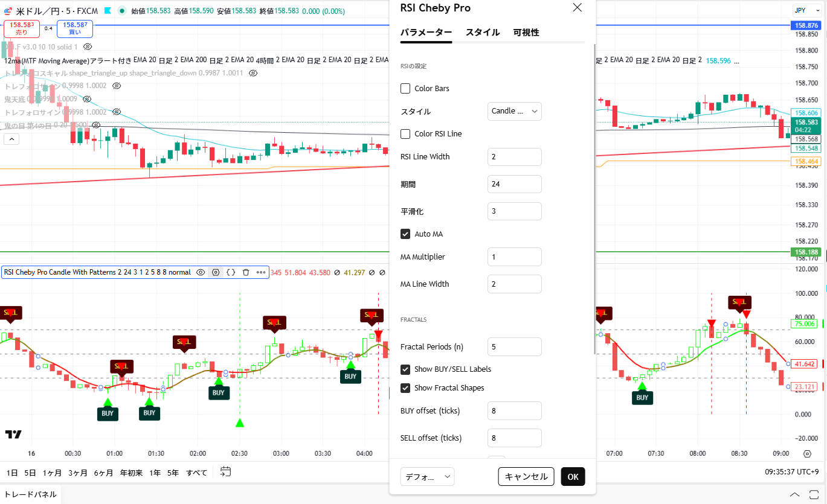This screenshot has height=504, width=827.
Task: Disable Show Fractal Shapes checkbox
Action: (x=405, y=388)
